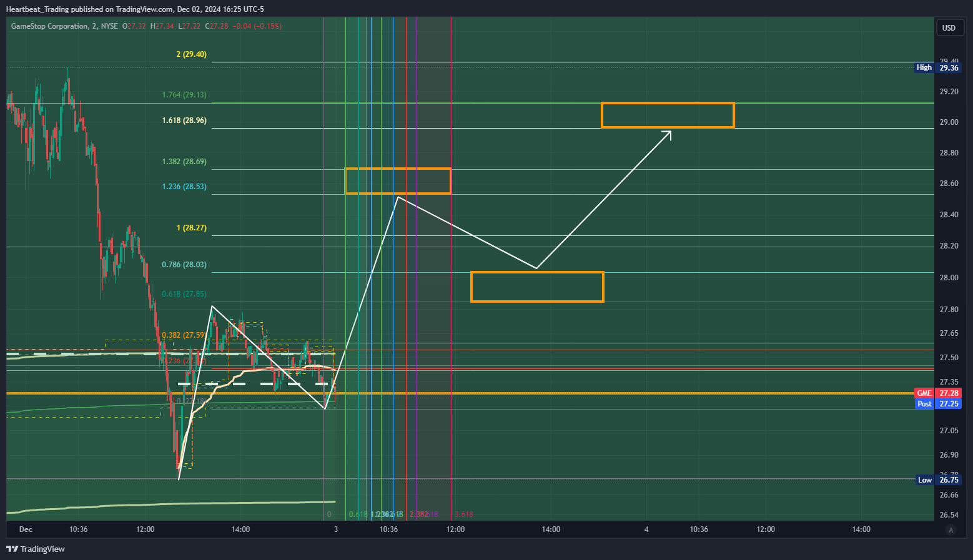
Task: Click 29.20 on the price axis
Action: 949,92
